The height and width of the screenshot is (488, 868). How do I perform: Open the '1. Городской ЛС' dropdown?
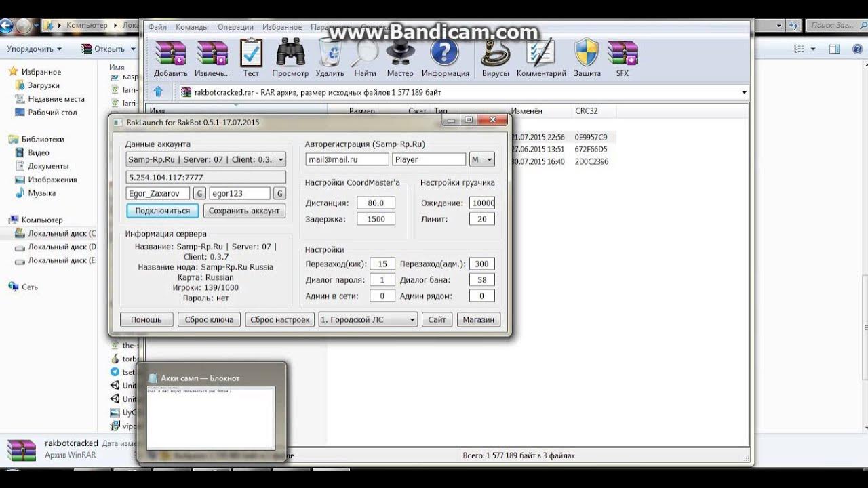(368, 319)
